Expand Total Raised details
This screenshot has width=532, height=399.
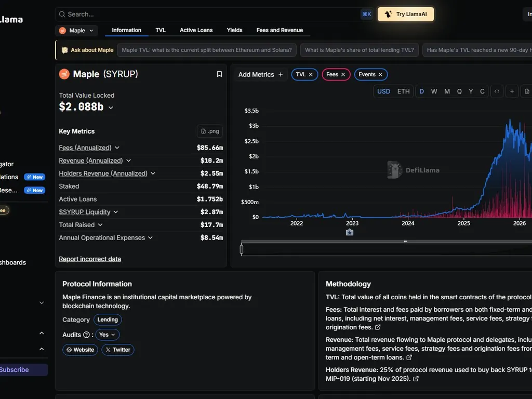pyautogui.click(x=100, y=225)
